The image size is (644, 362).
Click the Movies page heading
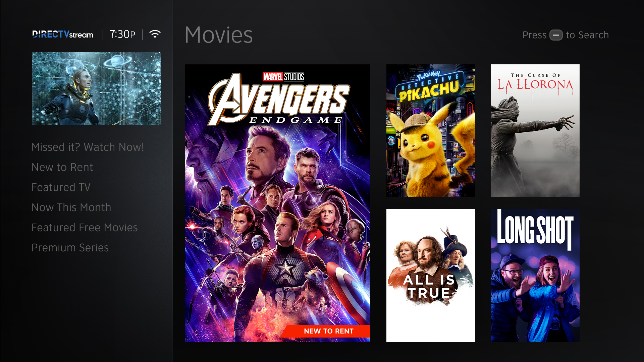[219, 35]
